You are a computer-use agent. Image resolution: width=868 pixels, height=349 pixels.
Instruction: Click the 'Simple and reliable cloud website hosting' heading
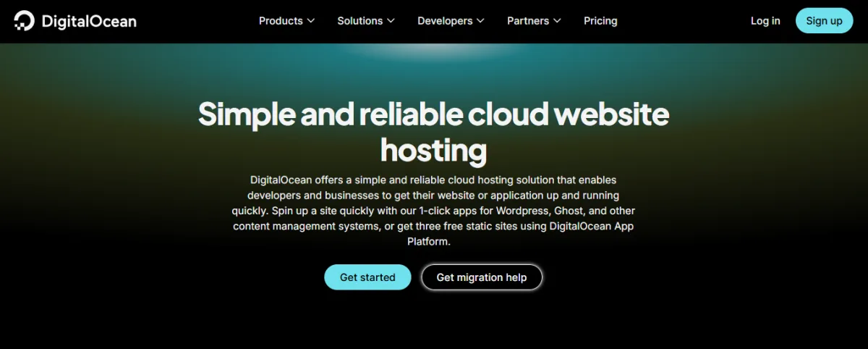[x=434, y=133]
